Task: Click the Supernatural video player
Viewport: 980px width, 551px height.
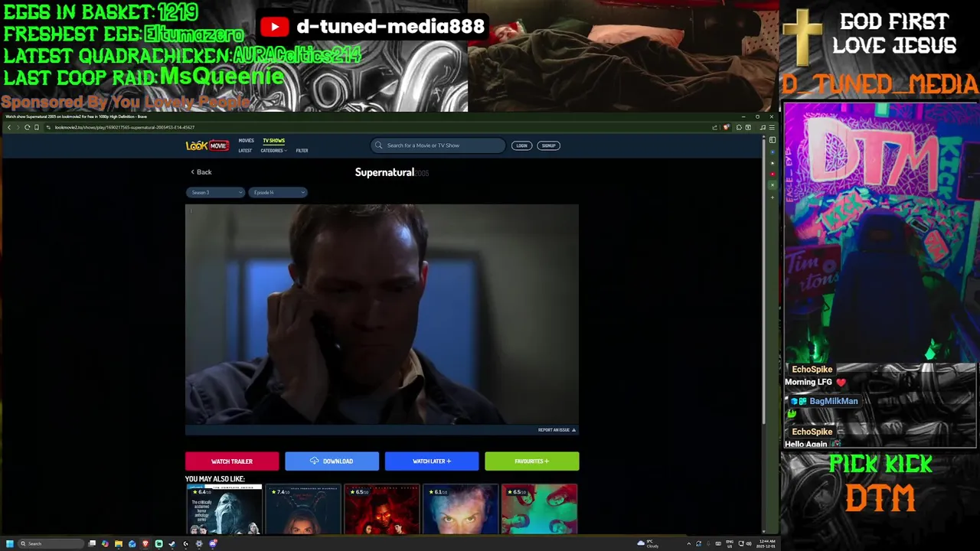Action: pyautogui.click(x=382, y=314)
